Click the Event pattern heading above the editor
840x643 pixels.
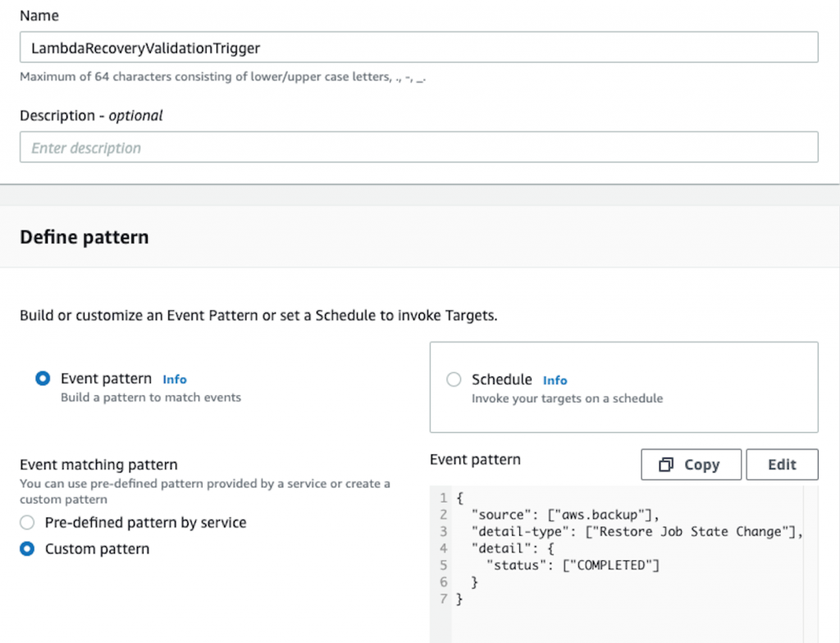pyautogui.click(x=475, y=459)
